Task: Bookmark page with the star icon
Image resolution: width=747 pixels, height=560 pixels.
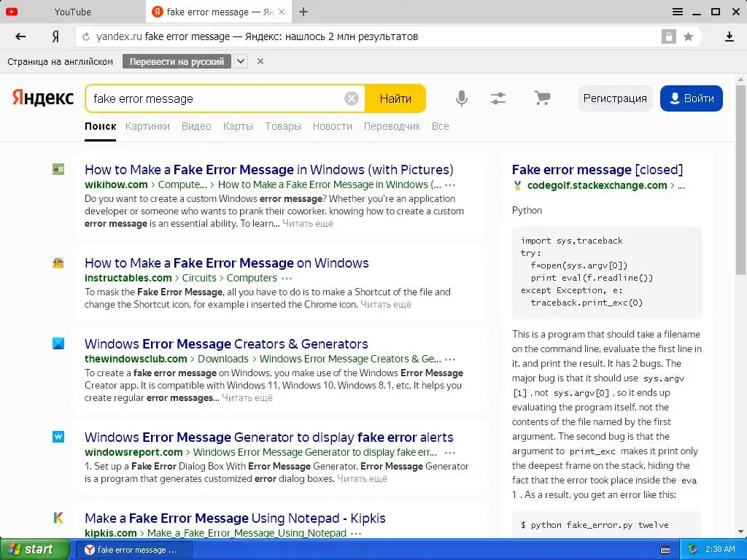Action: 688,36
